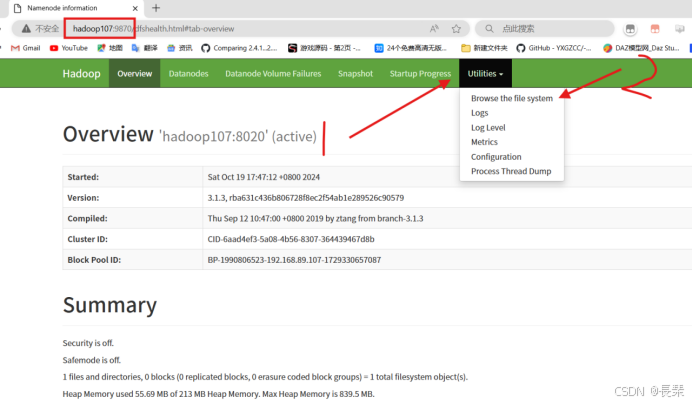
Task: Switch to the Snapshot tab
Action: coord(355,74)
